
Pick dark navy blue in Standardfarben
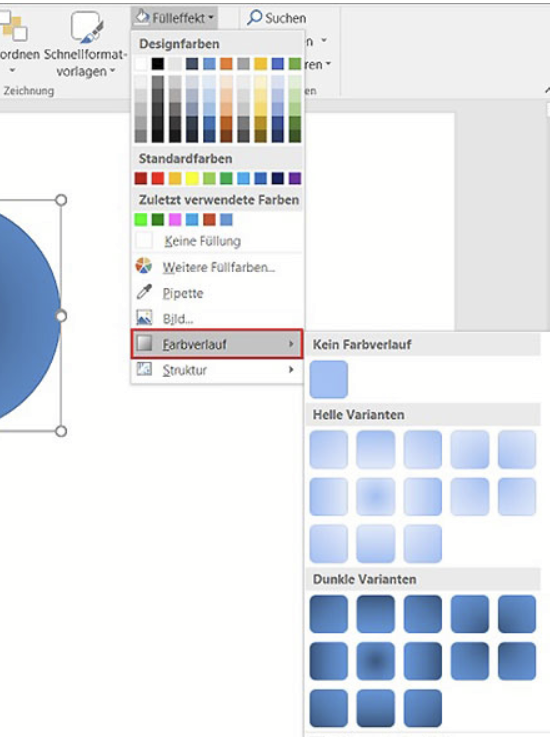pos(277,178)
